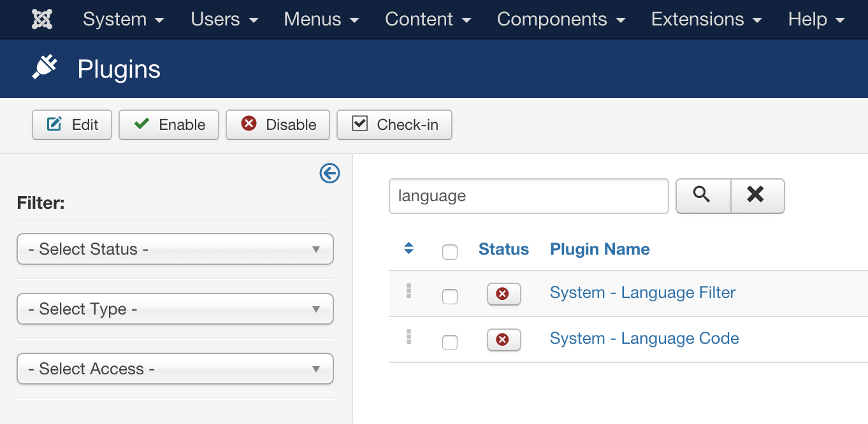Collapse the sidebar with the arrow icon
This screenshot has width=868, height=424.
point(329,173)
